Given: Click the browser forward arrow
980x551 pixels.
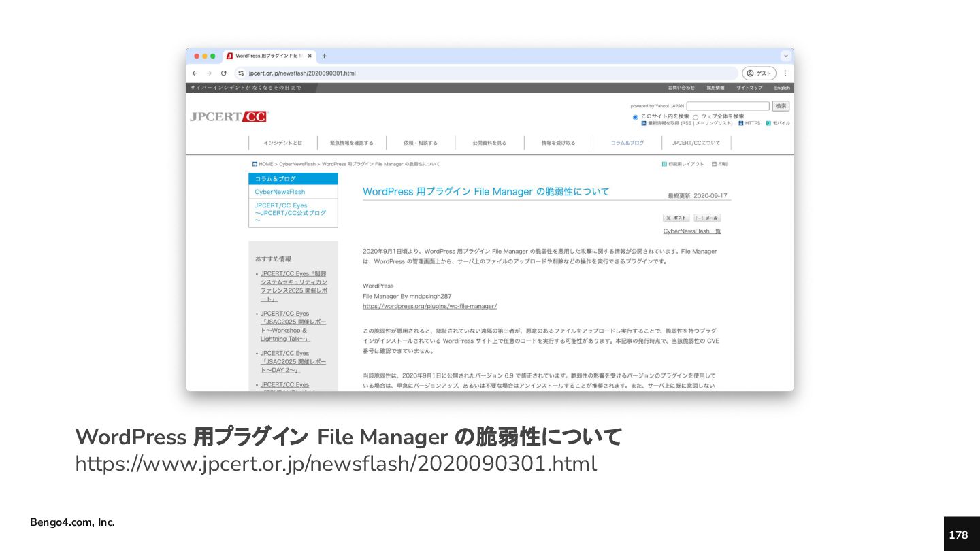Looking at the screenshot, I should 209,73.
